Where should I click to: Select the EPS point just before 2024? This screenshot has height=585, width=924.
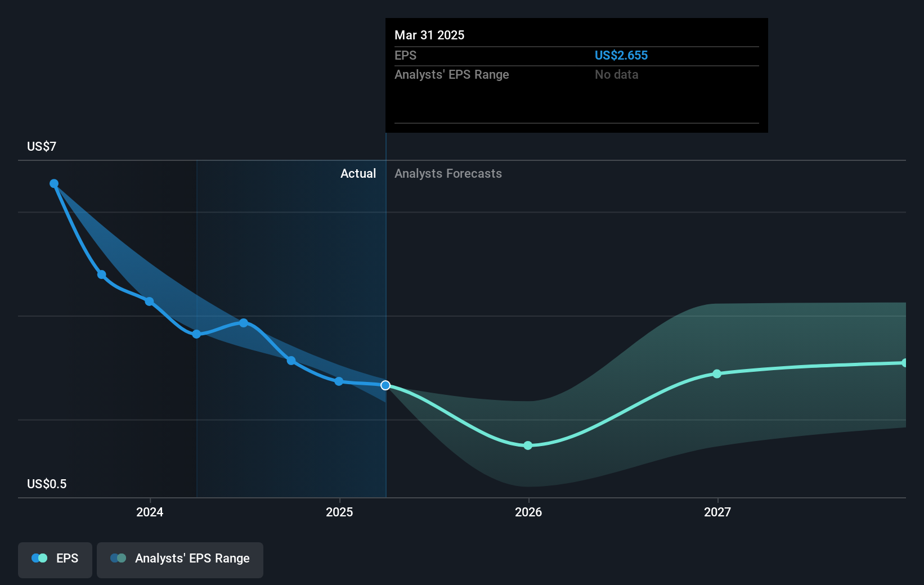point(102,274)
